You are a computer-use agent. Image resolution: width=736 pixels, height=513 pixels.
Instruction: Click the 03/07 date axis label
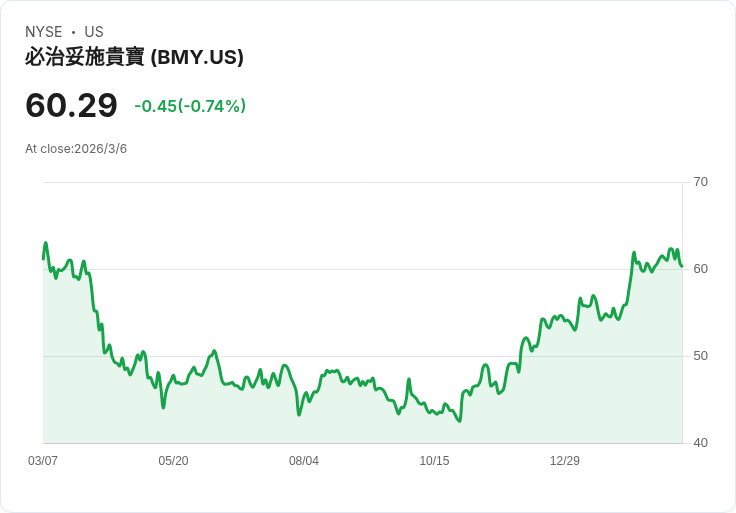[x=43, y=460]
